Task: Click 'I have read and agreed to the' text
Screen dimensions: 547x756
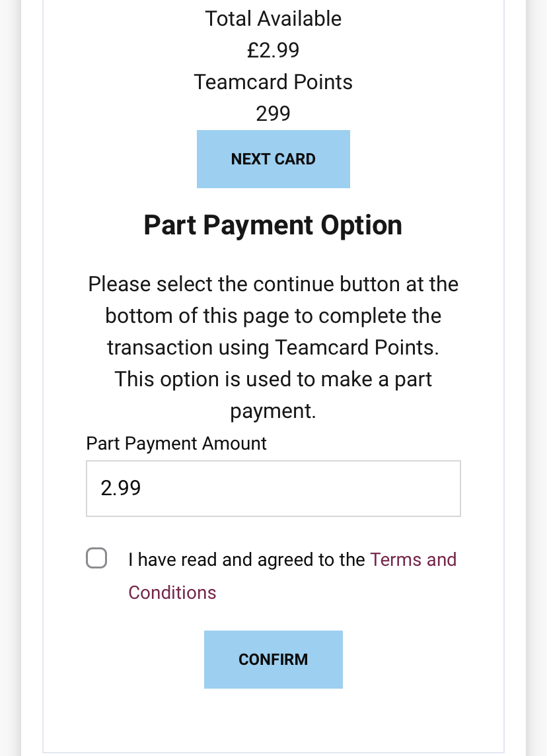Action: pyautogui.click(x=246, y=560)
